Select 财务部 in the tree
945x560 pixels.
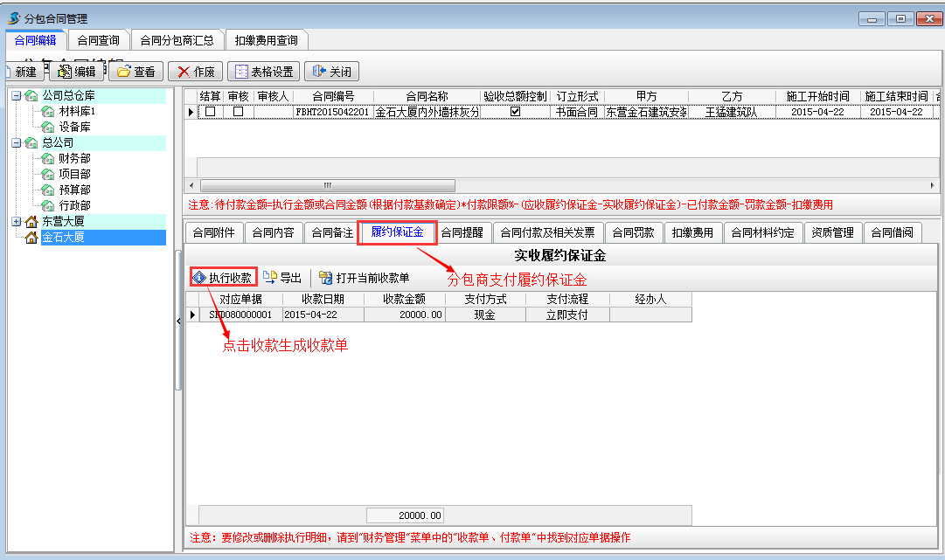click(x=74, y=158)
